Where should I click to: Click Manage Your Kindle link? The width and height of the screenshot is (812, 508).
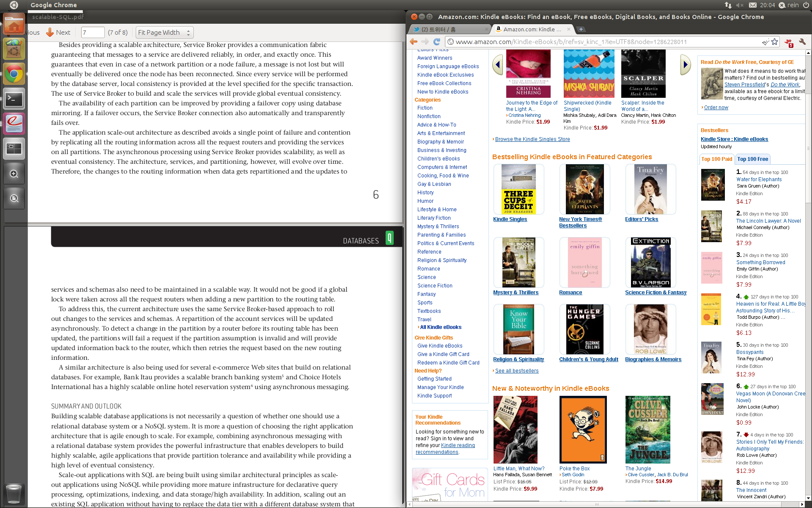[x=440, y=387]
